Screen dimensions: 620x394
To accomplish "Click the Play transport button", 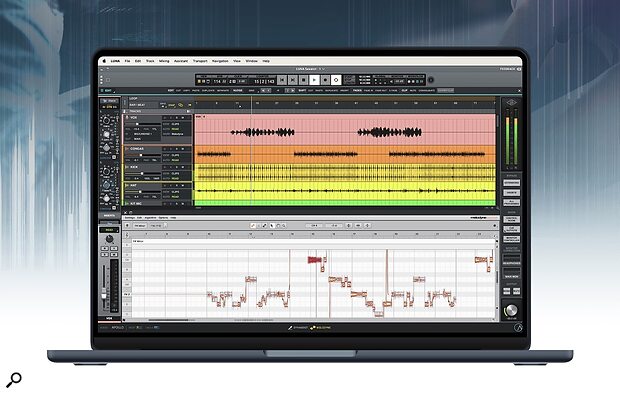I will [314, 80].
